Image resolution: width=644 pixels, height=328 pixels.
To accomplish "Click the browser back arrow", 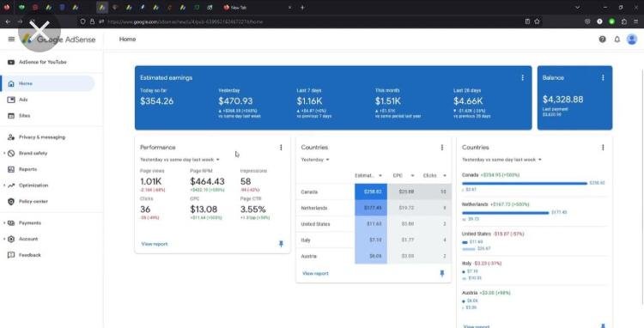I will [8, 21].
